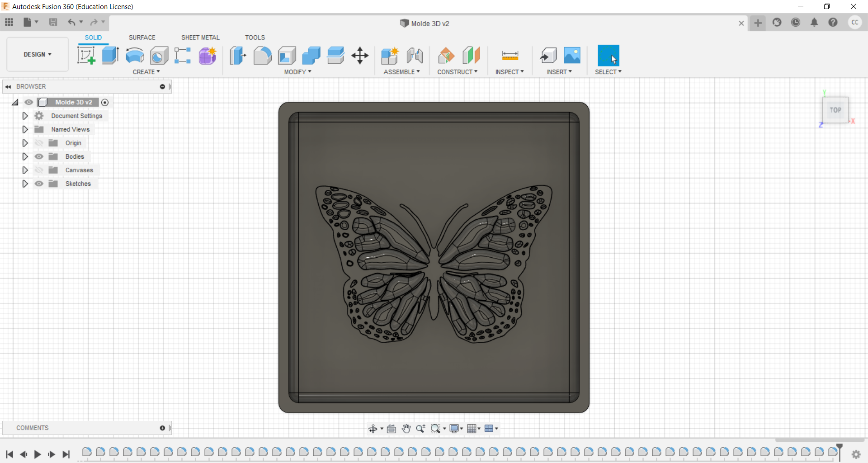
Task: Hide the Bodies folder
Action: click(39, 156)
